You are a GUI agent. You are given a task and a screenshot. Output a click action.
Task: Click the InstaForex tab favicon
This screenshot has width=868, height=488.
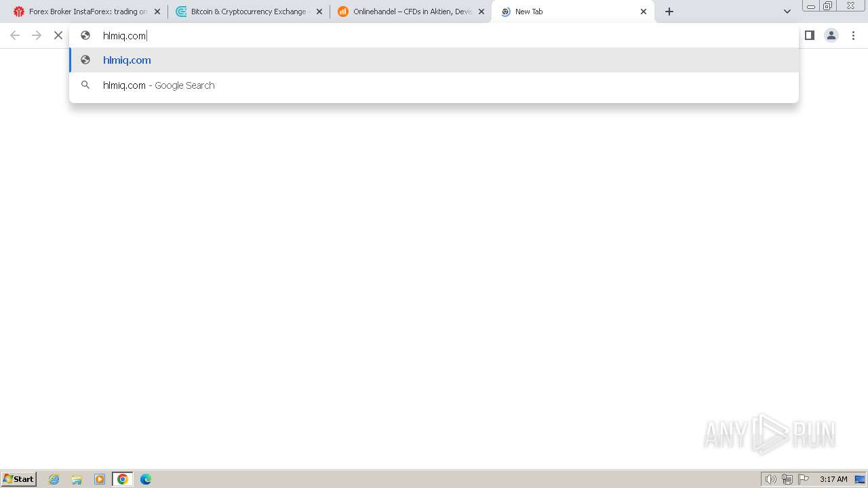19,12
